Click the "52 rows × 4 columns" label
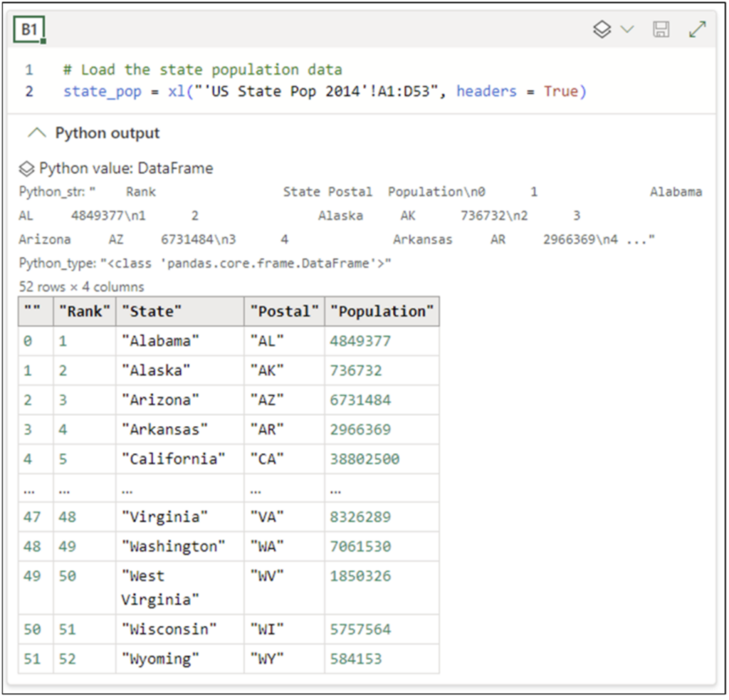The height and width of the screenshot is (700, 729). (x=81, y=287)
